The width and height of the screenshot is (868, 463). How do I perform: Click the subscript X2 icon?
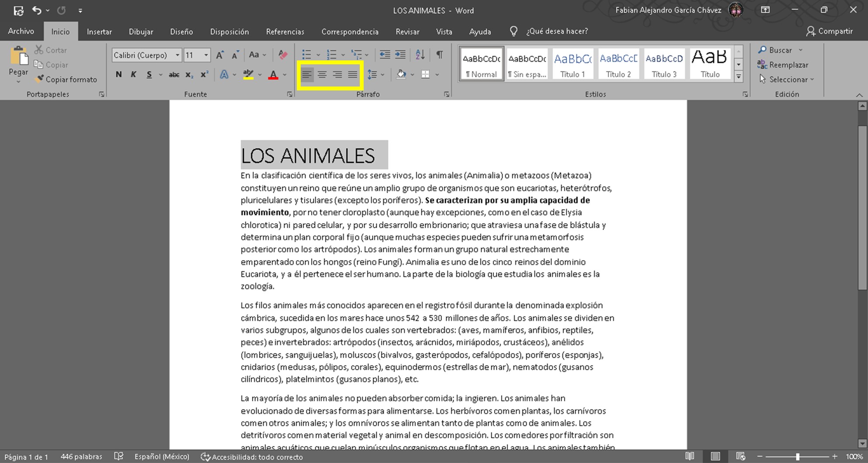[189, 75]
